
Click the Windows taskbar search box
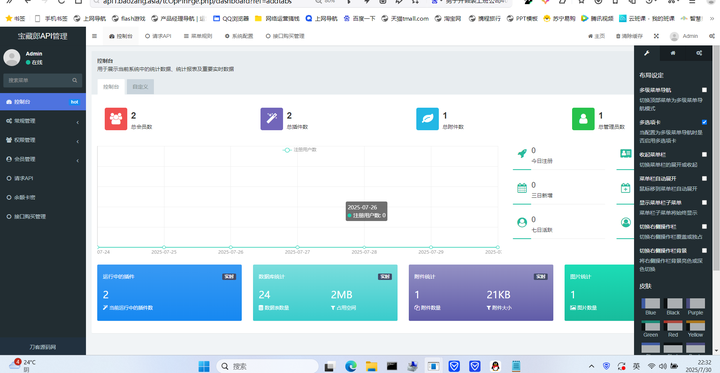click(267, 366)
